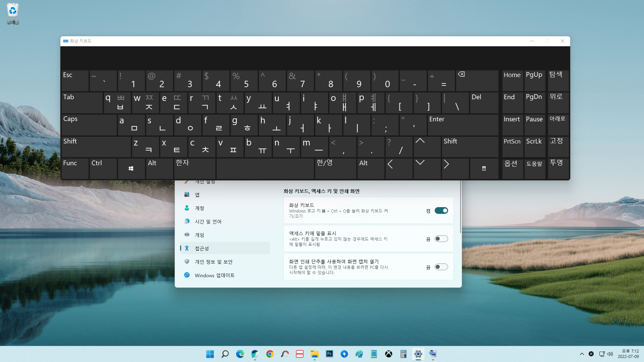Open the 옵션 key on keyboard
The width and height of the screenshot is (644, 362).
tap(512, 168)
